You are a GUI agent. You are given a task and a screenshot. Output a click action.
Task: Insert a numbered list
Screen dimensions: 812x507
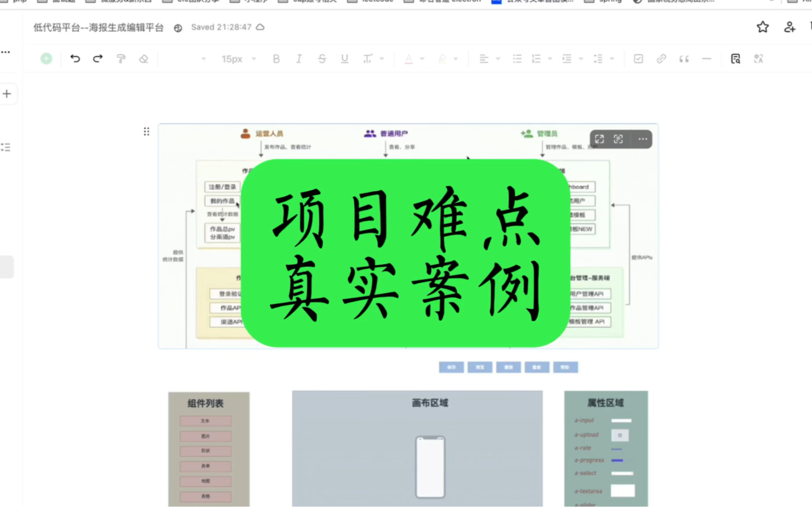coord(536,59)
